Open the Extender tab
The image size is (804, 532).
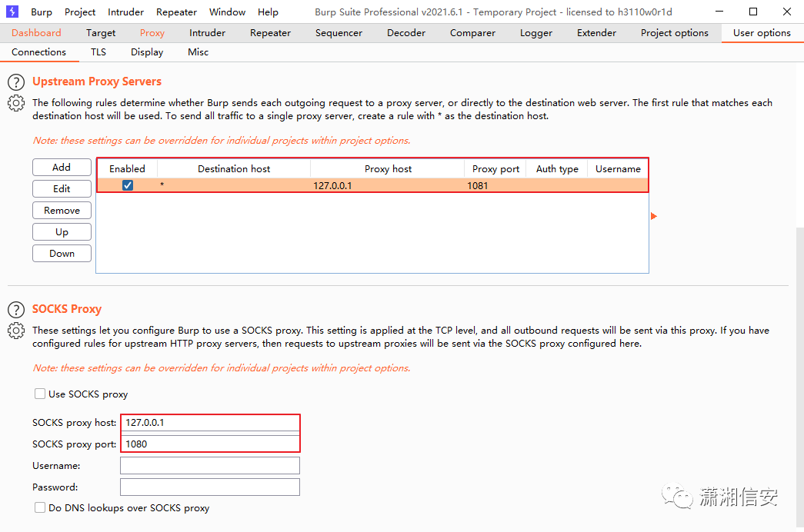click(596, 33)
